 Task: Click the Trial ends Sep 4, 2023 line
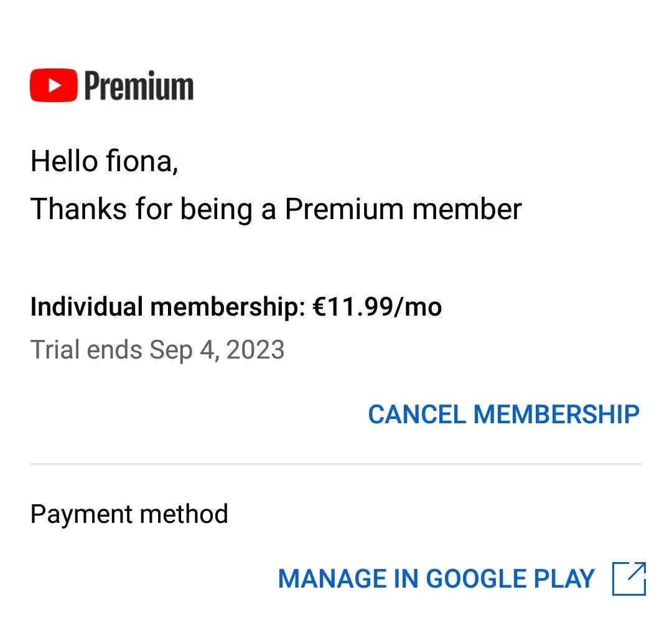(157, 349)
